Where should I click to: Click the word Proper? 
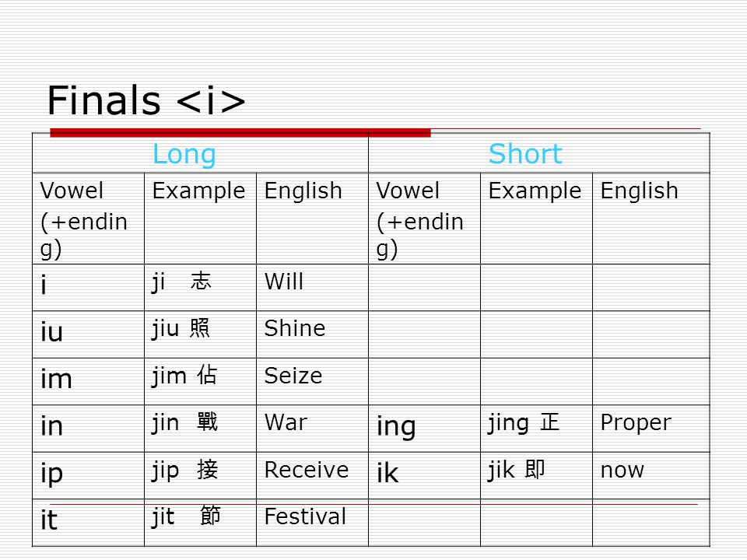click(636, 423)
